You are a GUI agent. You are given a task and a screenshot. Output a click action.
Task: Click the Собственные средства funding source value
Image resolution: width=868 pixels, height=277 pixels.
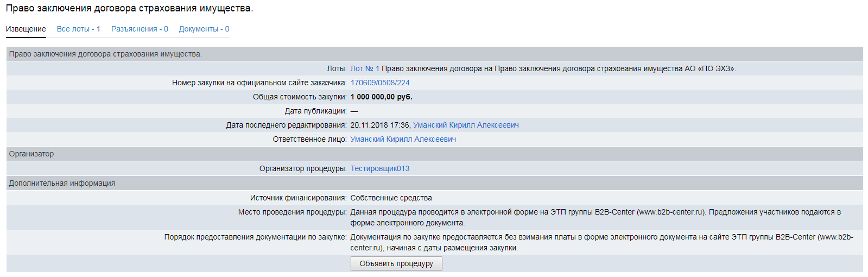391,198
